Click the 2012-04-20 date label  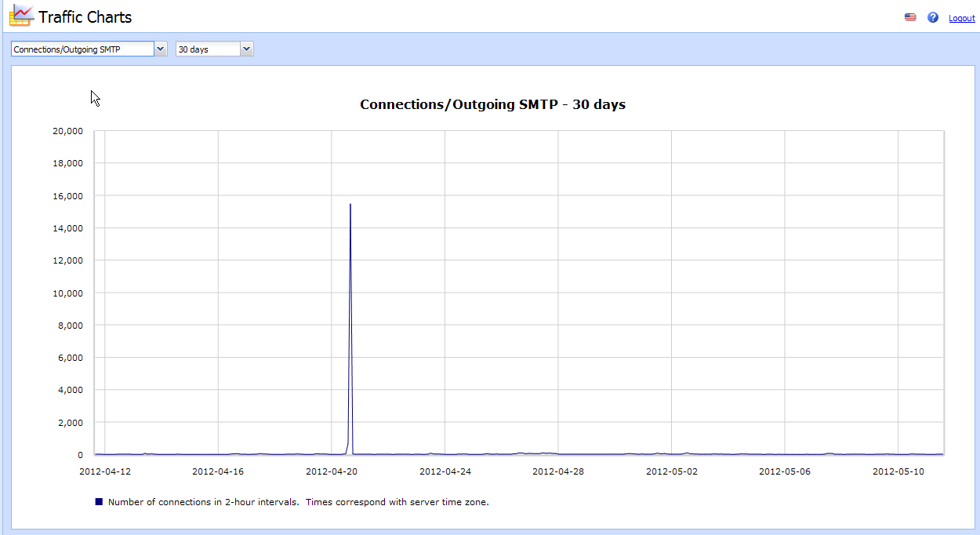coord(332,472)
